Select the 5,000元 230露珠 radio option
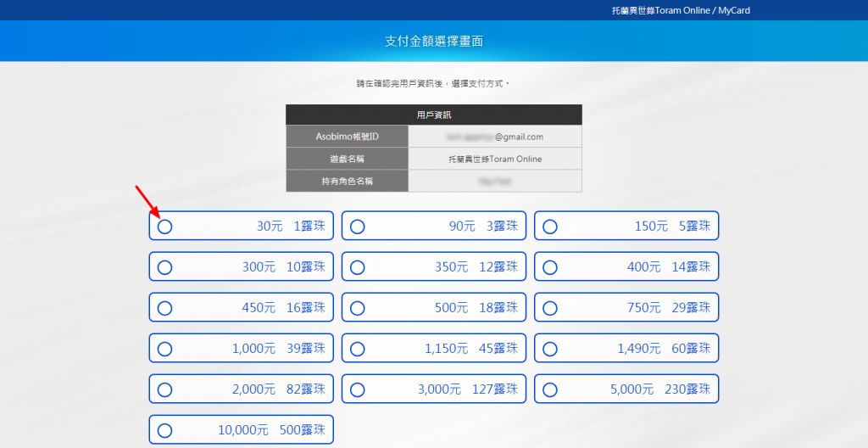Viewport: 868px width, 448px height. point(549,389)
